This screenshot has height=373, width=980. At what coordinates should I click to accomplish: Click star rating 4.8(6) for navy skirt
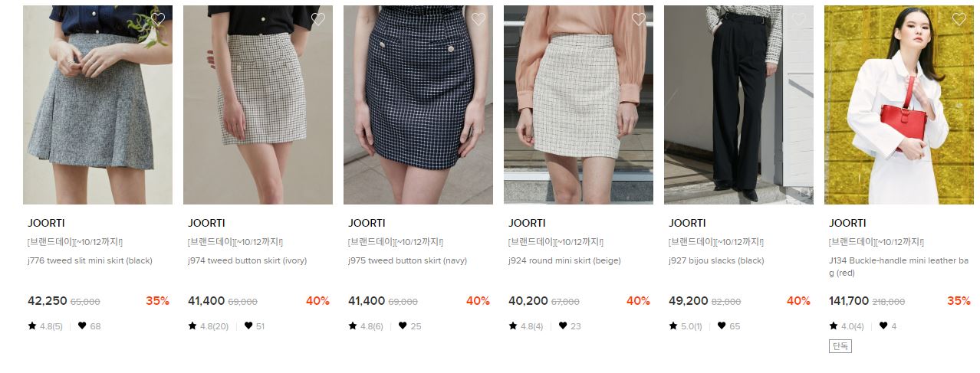[x=366, y=326]
